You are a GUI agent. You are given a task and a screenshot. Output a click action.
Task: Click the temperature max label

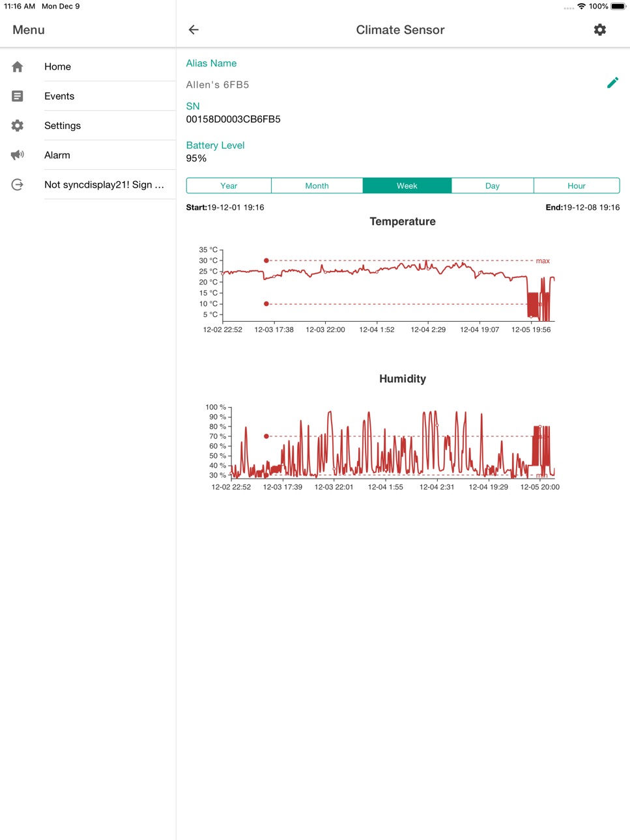[543, 261]
